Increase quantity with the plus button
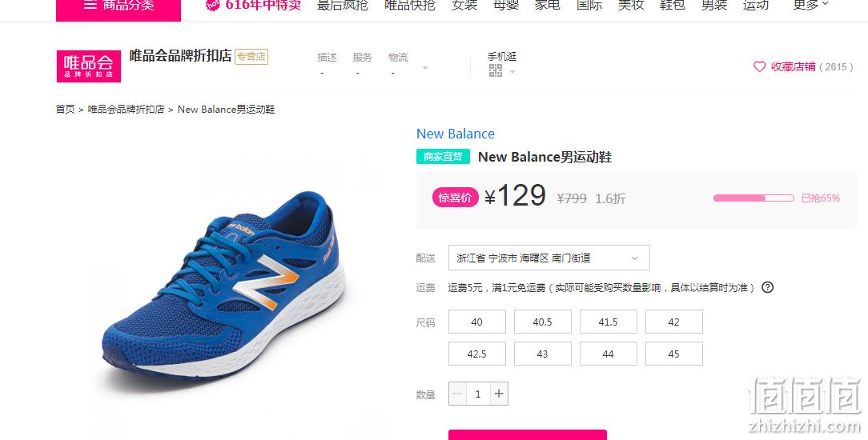The width and height of the screenshot is (868, 440). [499, 394]
